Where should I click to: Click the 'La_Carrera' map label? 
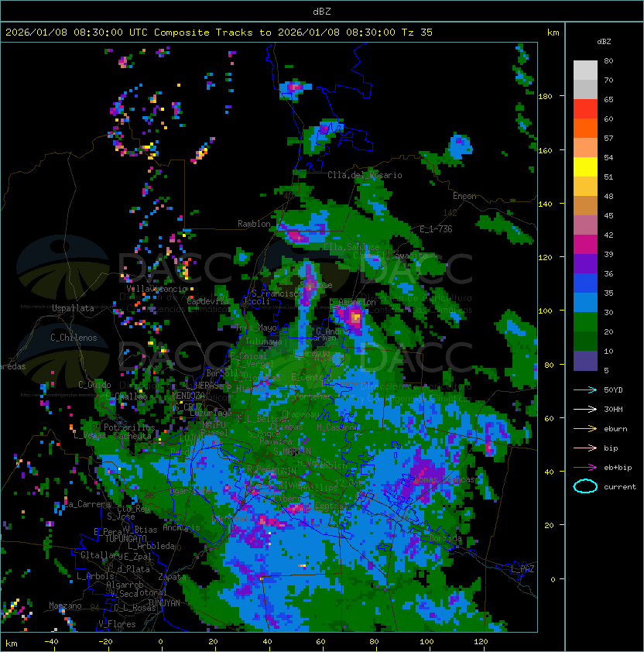(x=87, y=504)
